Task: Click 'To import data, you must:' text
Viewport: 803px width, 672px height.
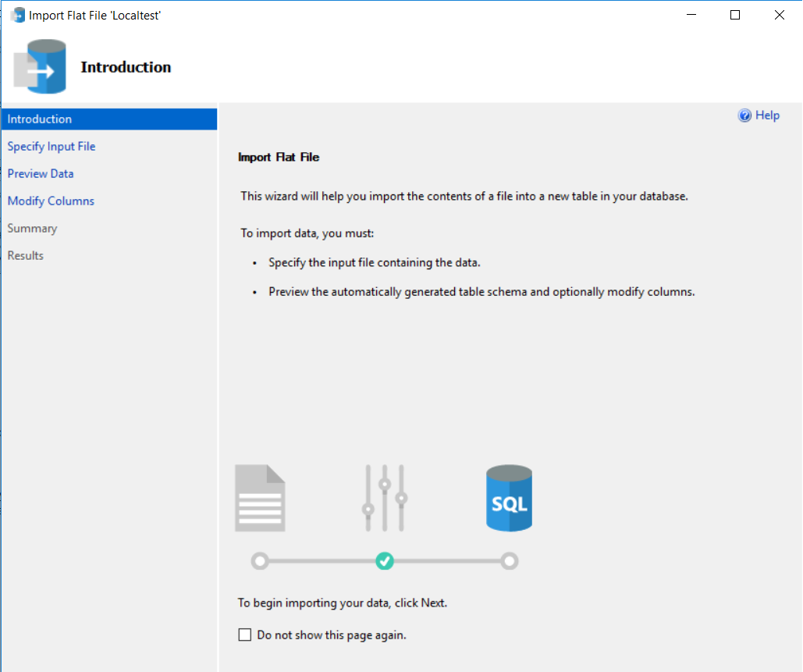Action: click(x=307, y=233)
